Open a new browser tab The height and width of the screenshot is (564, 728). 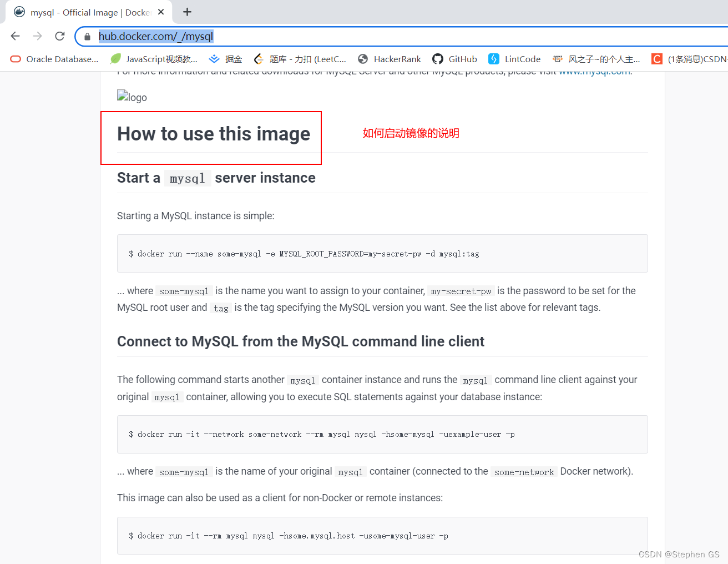point(188,12)
